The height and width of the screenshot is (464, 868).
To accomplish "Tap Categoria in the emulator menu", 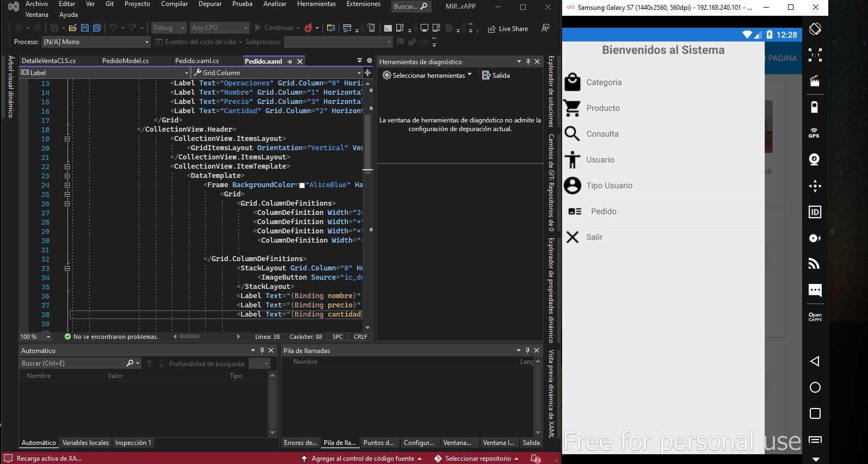I will (x=663, y=82).
